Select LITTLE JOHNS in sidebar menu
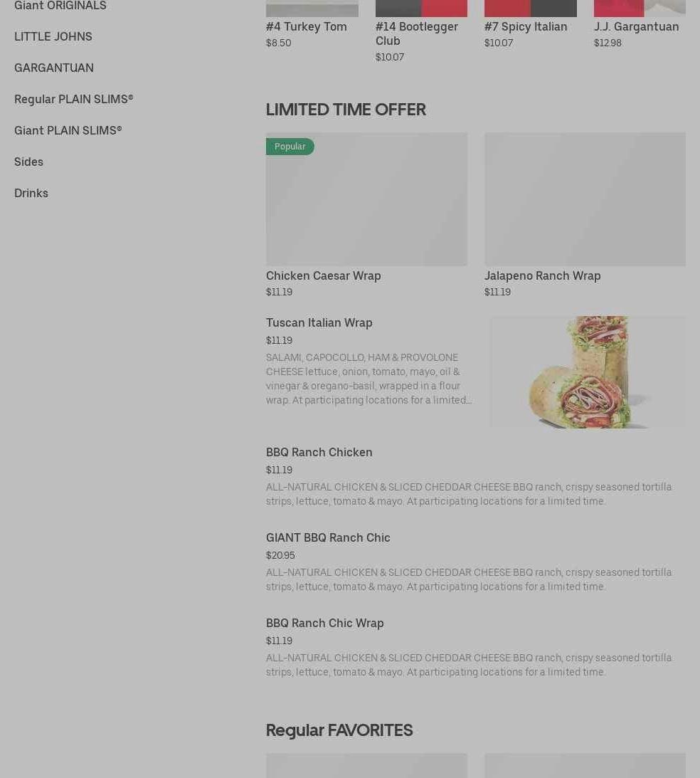This screenshot has width=700, height=778. pyautogui.click(x=53, y=37)
